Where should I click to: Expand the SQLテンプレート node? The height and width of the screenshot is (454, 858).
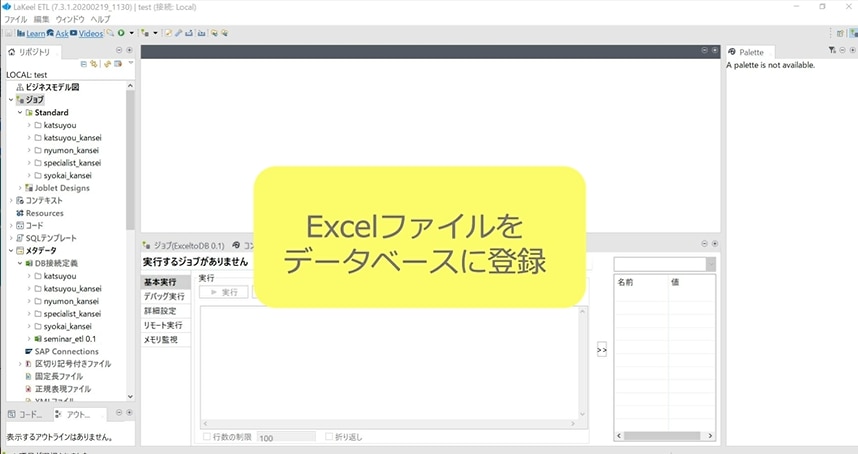point(11,238)
